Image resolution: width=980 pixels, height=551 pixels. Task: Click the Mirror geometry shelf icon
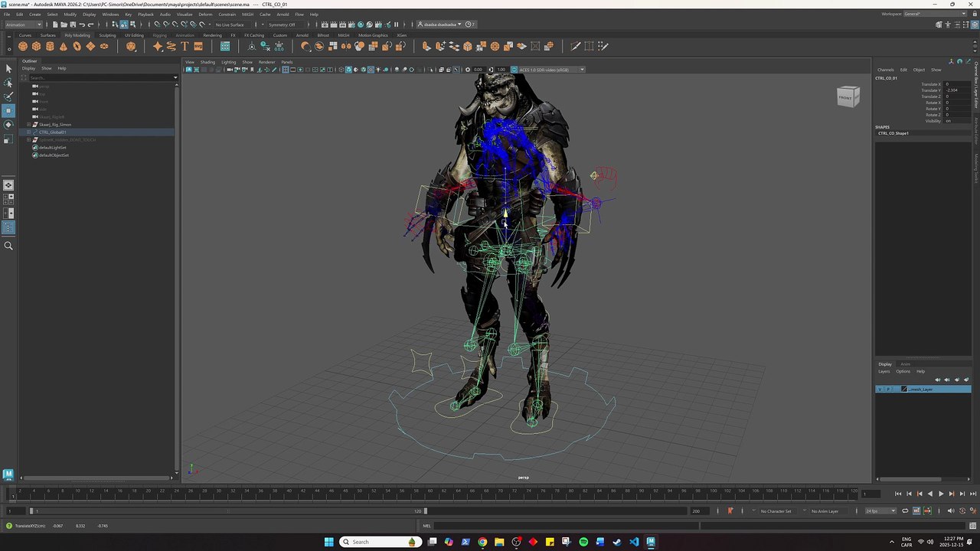346,46
